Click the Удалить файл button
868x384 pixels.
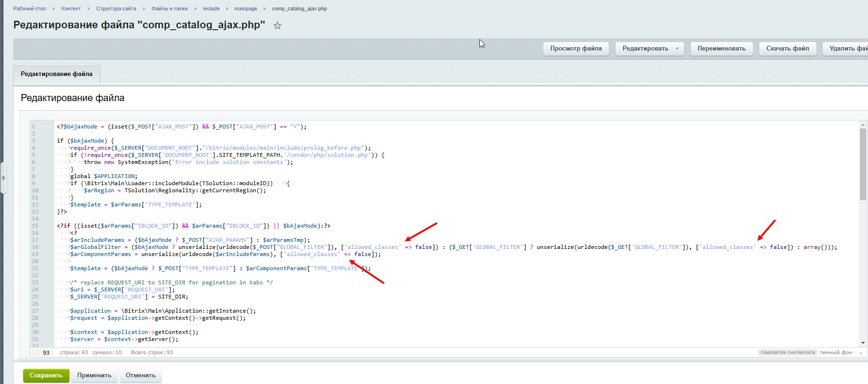pyautogui.click(x=846, y=49)
